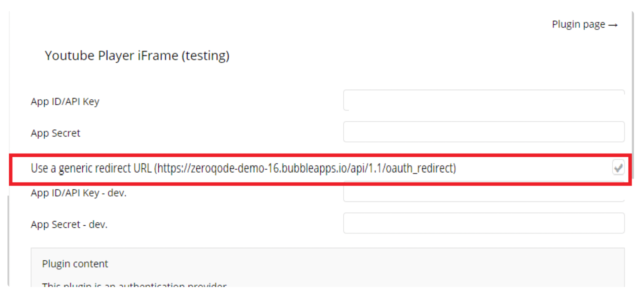Click the "App Secret - dev." label
Screen dimensions: 644x297
[x=69, y=224]
